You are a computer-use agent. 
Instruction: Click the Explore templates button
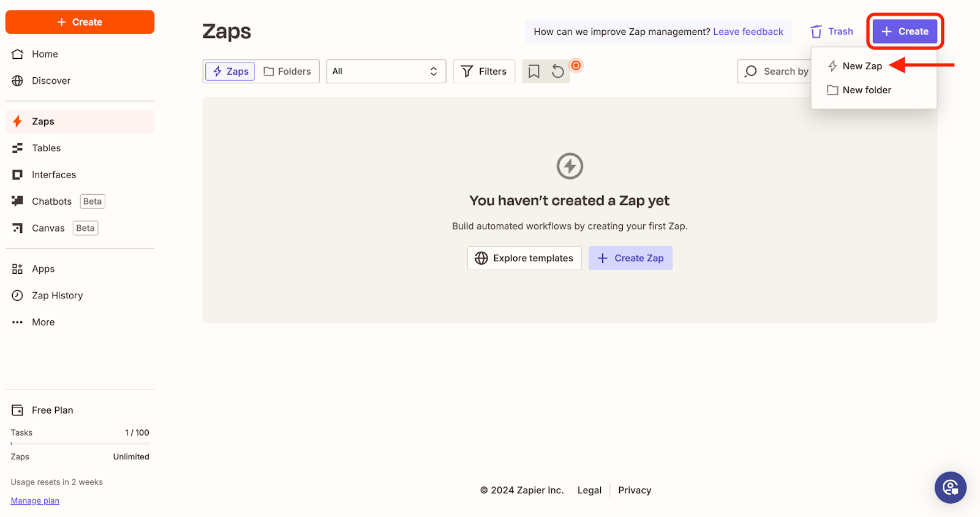click(x=524, y=258)
